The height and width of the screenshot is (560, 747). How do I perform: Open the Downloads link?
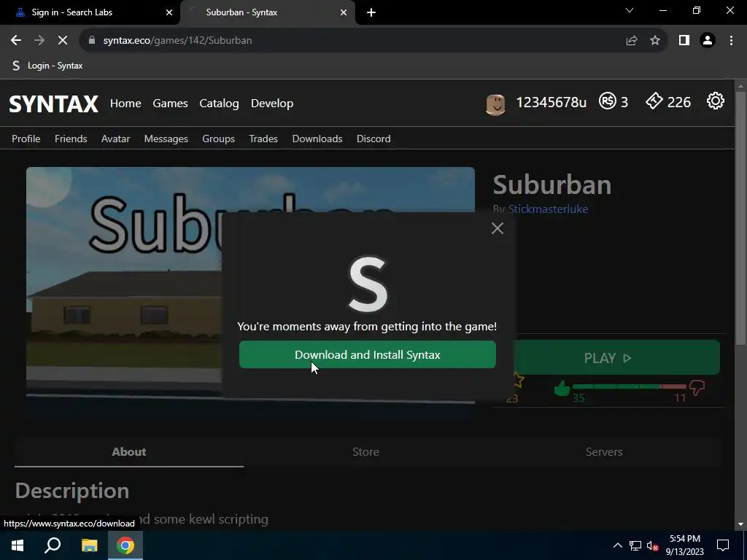point(317,139)
